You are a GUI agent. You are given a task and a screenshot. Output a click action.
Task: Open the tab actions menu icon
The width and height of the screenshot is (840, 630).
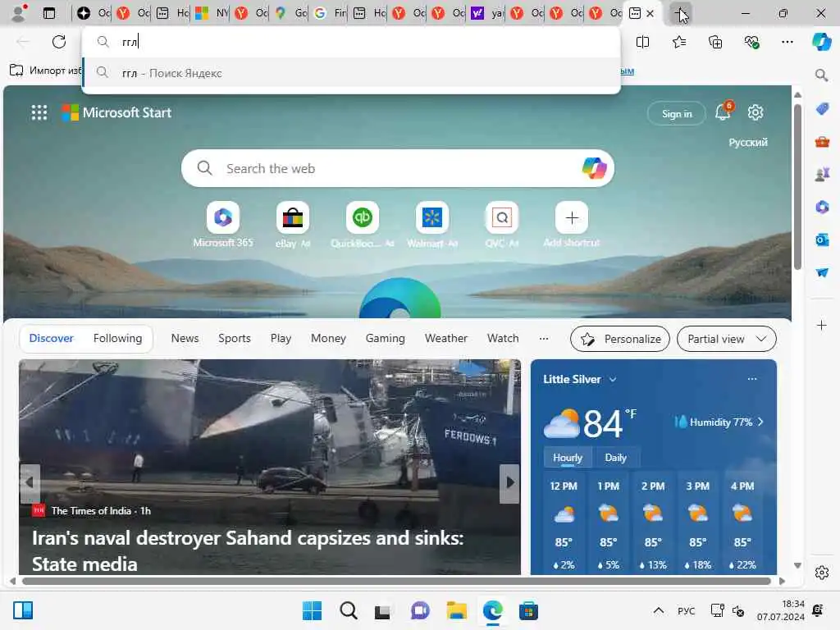48,13
